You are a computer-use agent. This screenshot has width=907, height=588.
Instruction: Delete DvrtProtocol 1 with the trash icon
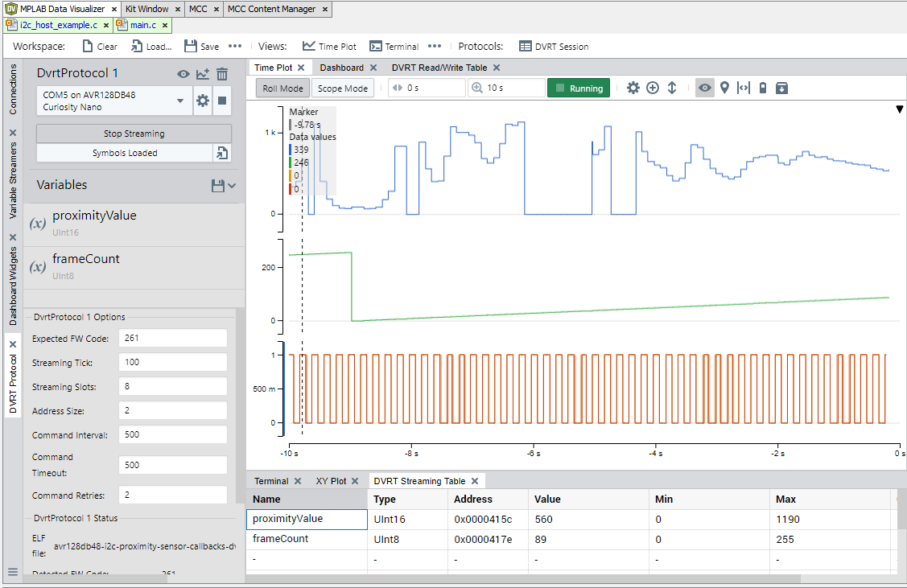[222, 74]
